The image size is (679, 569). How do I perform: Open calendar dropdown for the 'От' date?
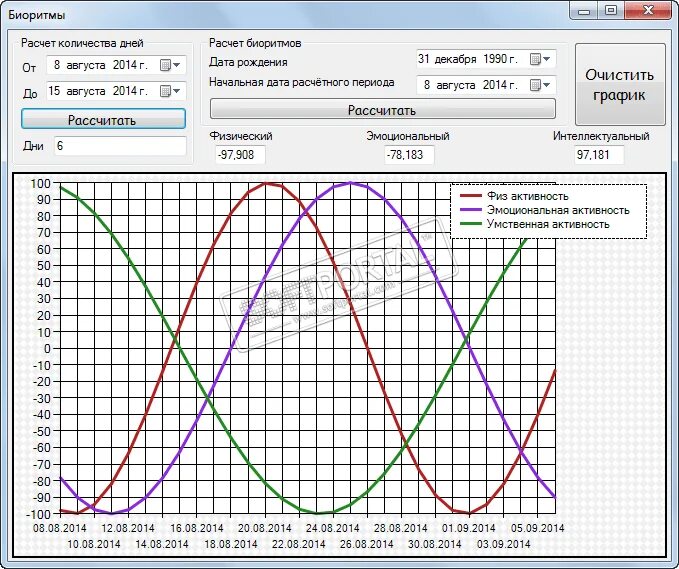tap(171, 65)
